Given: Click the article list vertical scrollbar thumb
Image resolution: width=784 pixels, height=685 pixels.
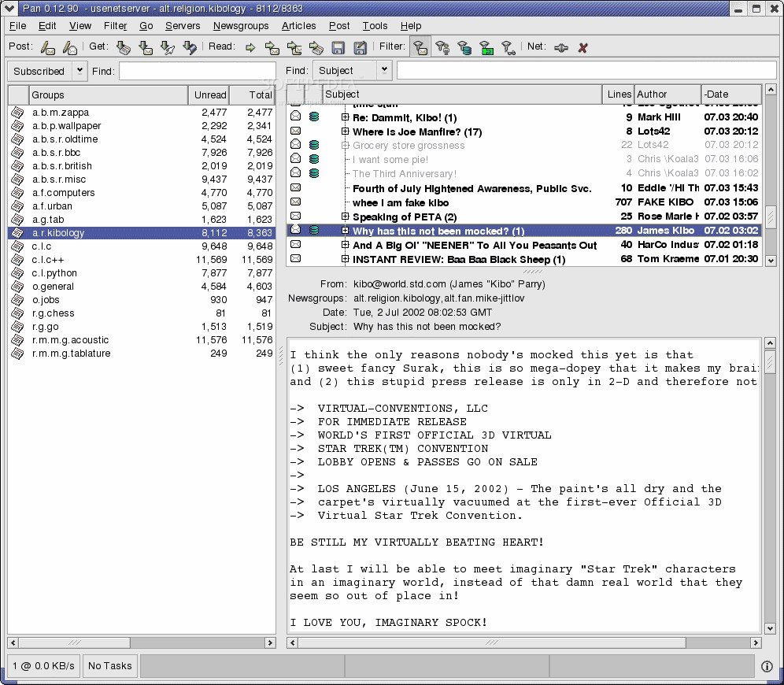Looking at the screenshot, I should pos(771,217).
